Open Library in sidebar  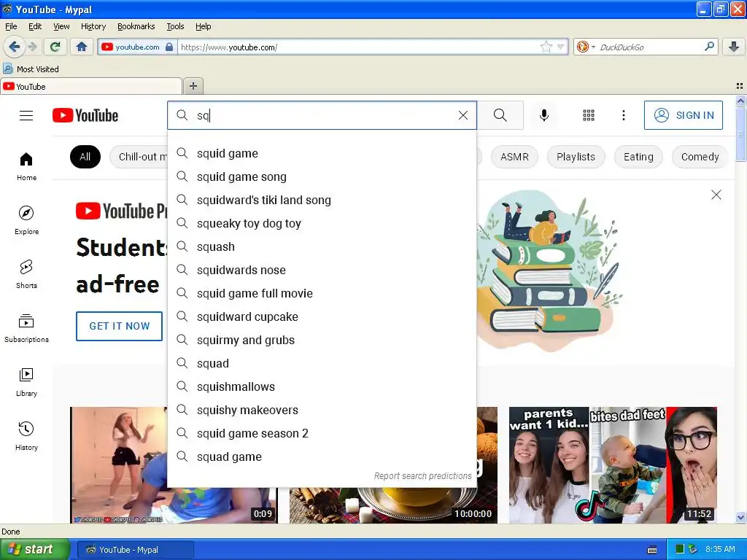pos(26,382)
